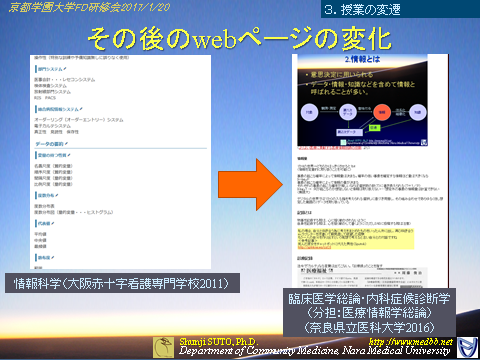Click the edit pencil beside 度数分布

[x=57, y=195]
